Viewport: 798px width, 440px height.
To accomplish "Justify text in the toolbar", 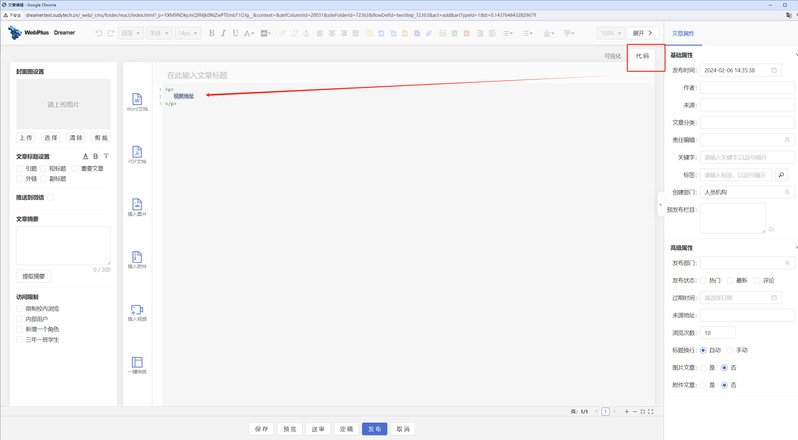I will point(356,33).
